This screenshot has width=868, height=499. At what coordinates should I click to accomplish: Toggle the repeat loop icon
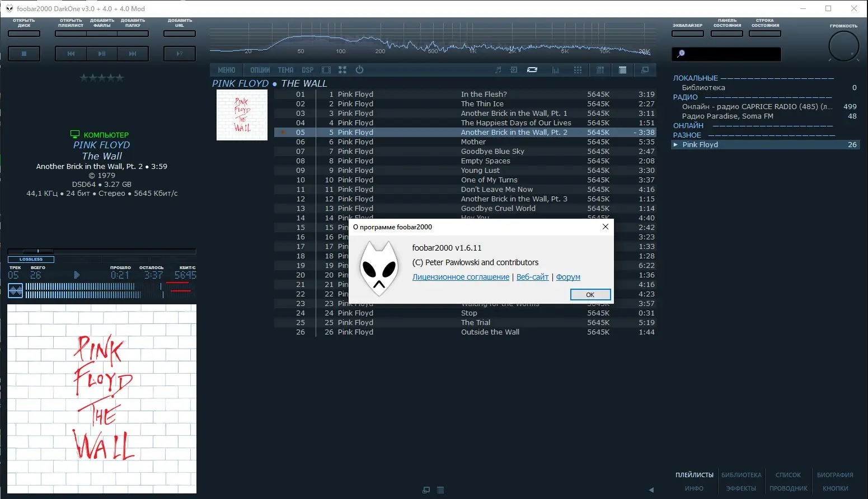pos(532,70)
